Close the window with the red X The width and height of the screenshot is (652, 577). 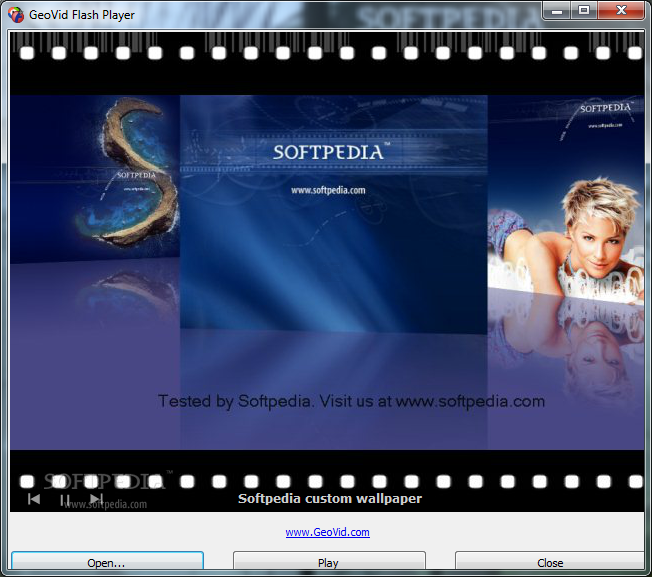point(621,10)
